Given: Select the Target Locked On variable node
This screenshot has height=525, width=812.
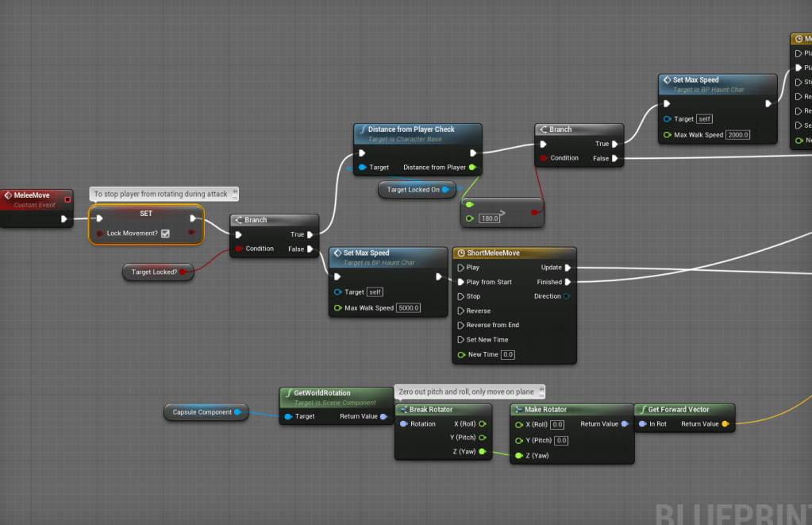Looking at the screenshot, I should 413,190.
